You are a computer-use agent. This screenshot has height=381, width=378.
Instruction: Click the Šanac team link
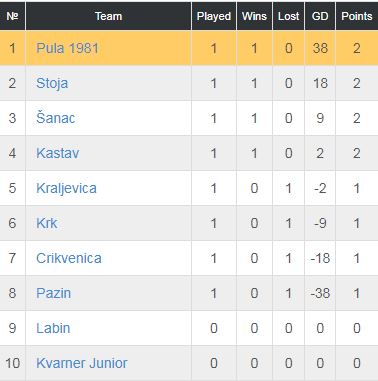55,118
